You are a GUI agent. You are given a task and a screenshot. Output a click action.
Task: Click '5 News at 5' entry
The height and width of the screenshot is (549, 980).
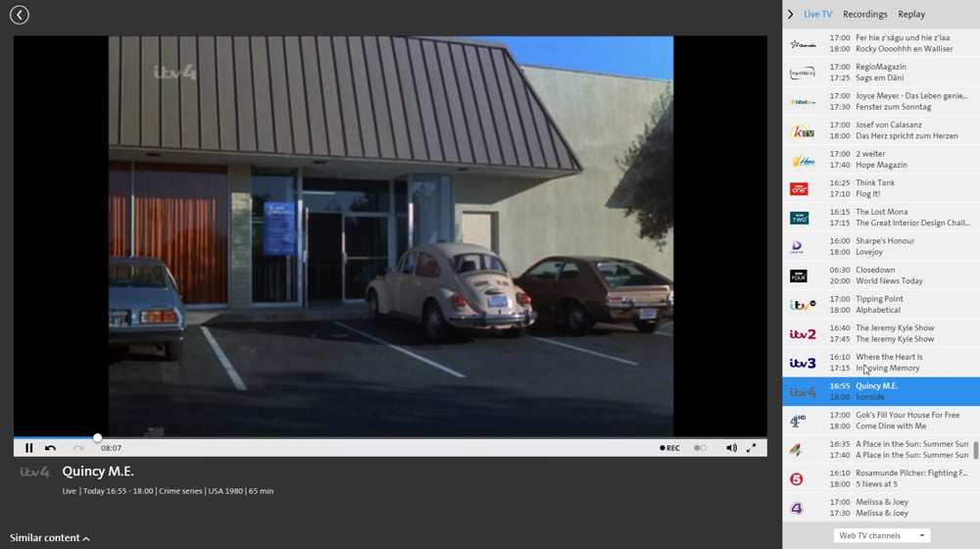click(876, 484)
